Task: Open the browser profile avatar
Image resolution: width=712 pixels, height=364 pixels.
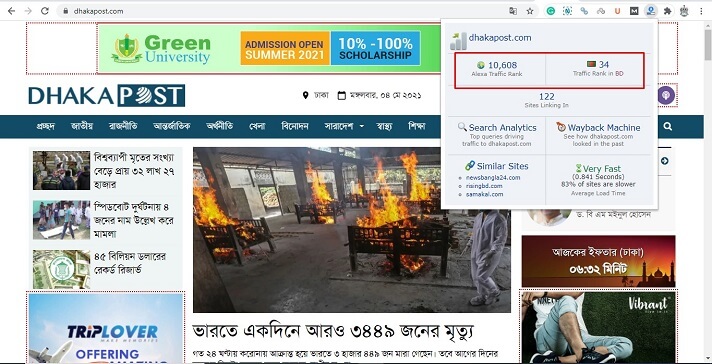Action: (684, 11)
